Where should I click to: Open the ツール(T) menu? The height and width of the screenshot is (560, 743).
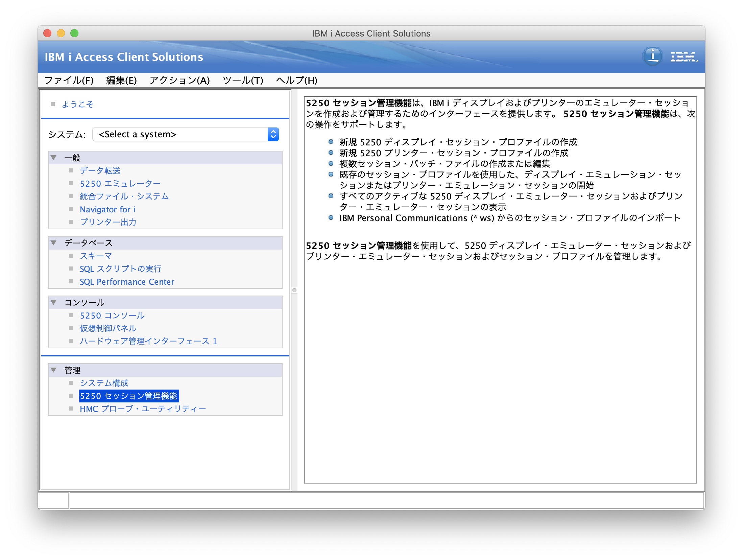pos(243,80)
